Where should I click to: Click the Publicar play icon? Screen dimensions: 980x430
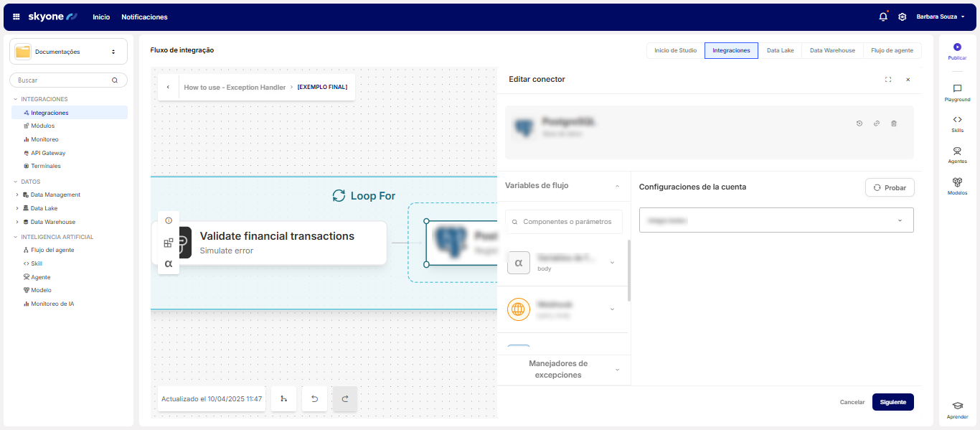point(957,47)
